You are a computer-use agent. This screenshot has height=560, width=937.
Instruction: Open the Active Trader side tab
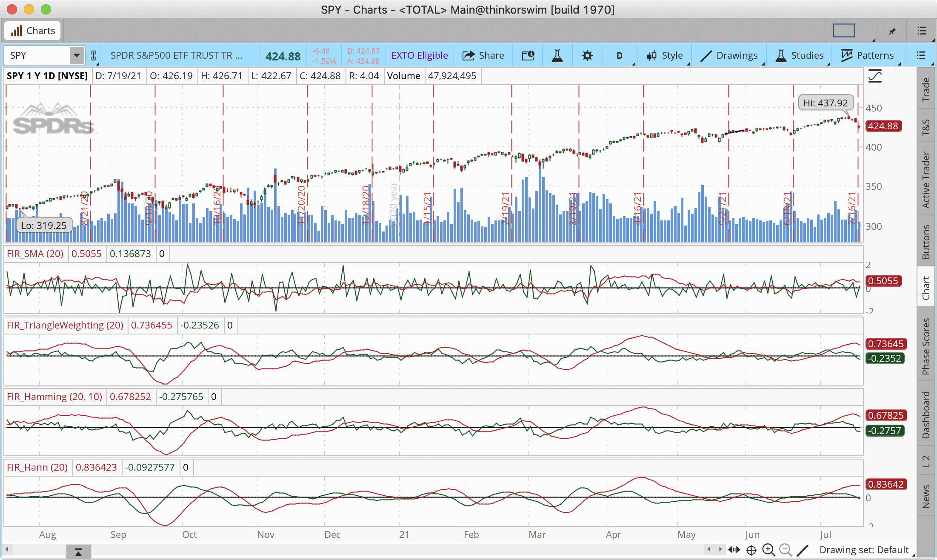tap(926, 180)
